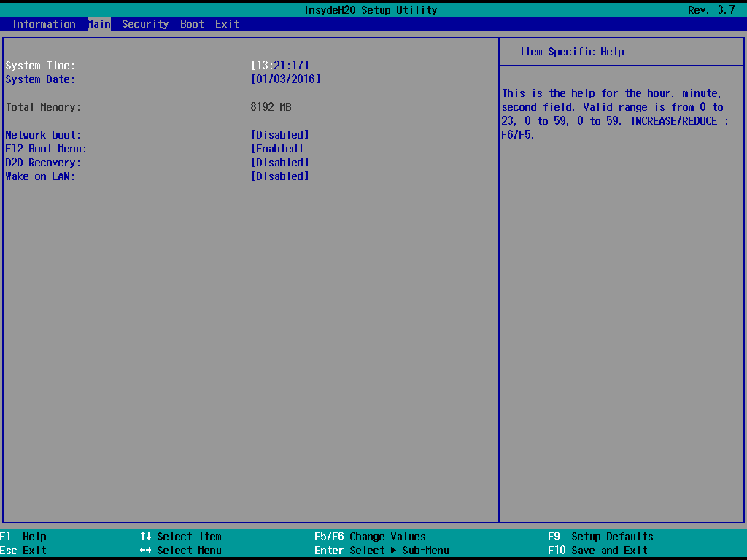Click the D2D Recovery label
Image resolution: width=747 pixels, height=560 pixels.
[x=43, y=163]
